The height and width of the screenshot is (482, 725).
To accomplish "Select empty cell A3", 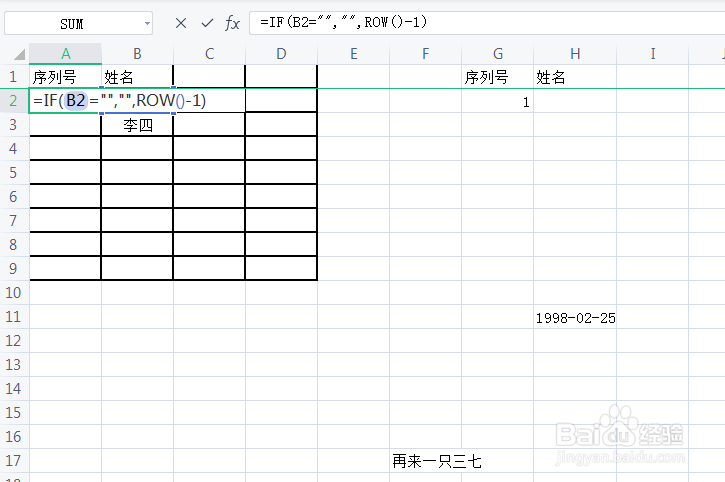I will tap(65, 124).
